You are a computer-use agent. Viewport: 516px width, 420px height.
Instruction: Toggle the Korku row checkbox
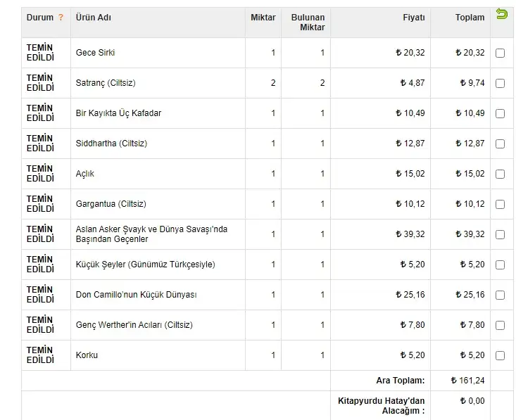coord(501,355)
